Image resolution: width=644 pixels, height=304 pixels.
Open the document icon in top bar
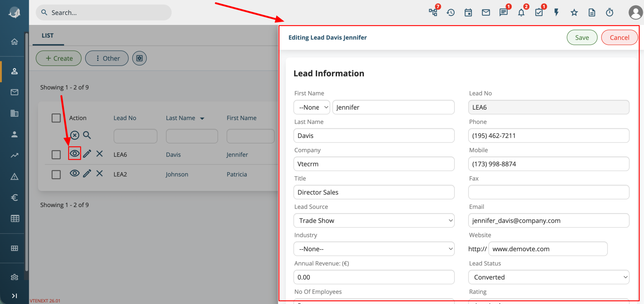click(592, 13)
